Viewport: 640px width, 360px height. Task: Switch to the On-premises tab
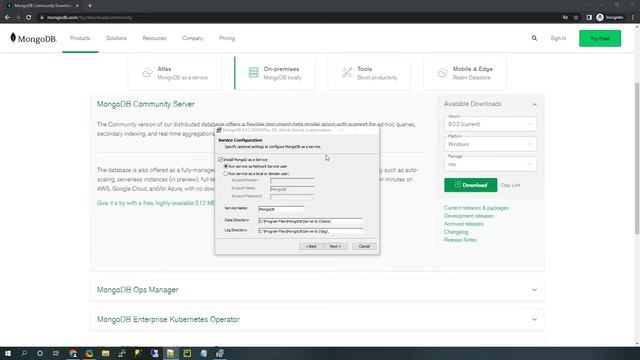tap(275, 73)
